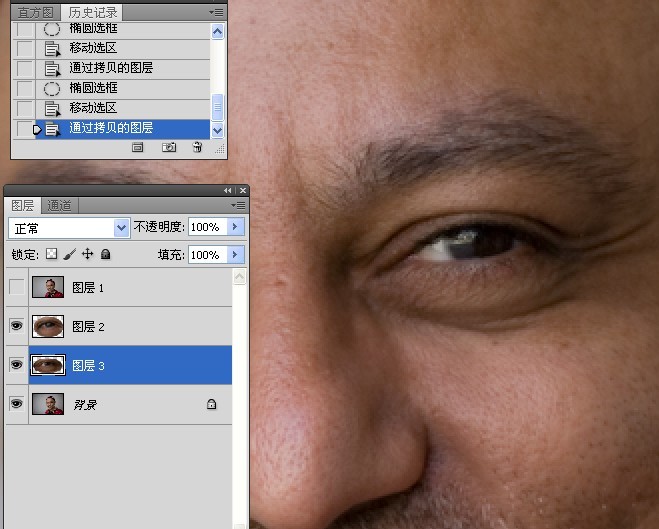Click the history panel scrollbar up arrow
The height and width of the screenshot is (529, 659).
(217, 32)
